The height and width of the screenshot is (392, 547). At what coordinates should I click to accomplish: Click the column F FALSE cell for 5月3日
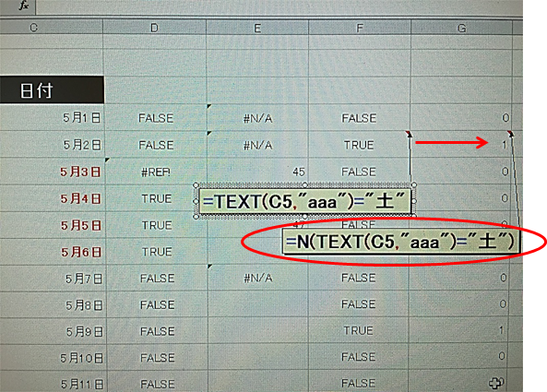click(x=359, y=172)
